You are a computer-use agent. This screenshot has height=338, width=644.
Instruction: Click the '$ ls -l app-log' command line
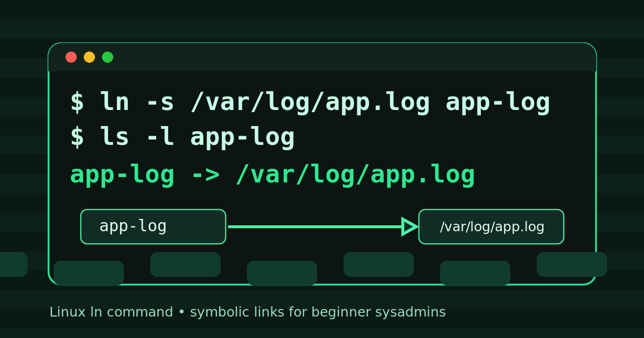point(182,137)
